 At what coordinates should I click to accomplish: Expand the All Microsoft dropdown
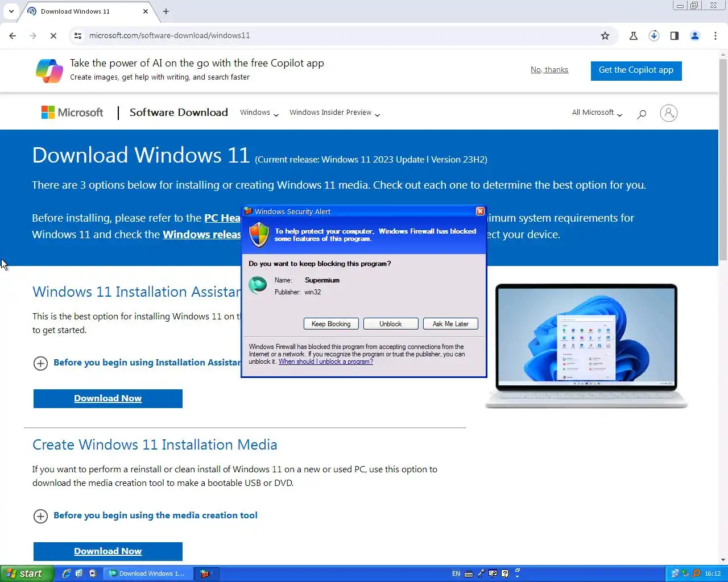point(597,113)
